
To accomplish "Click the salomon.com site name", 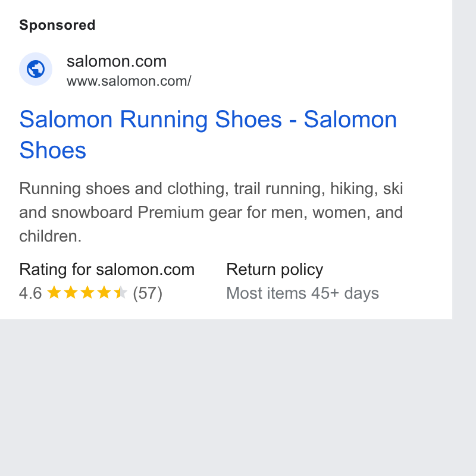I will coord(117,61).
